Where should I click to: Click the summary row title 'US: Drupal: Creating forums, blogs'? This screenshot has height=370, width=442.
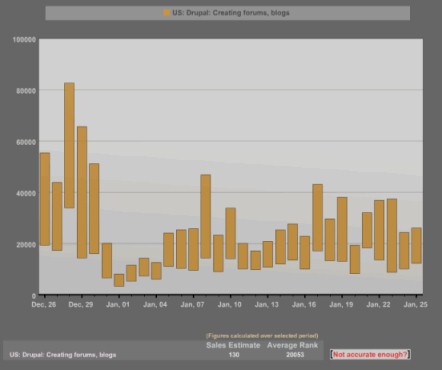pyautogui.click(x=63, y=355)
